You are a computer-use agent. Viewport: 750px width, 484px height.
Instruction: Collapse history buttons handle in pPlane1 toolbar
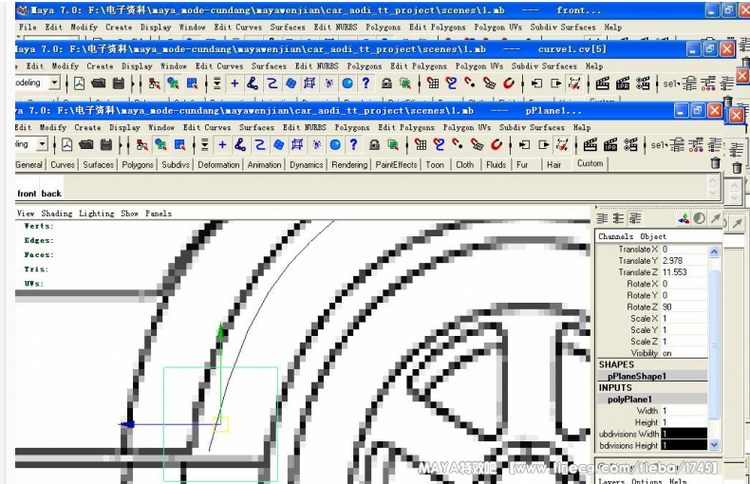coord(511,144)
